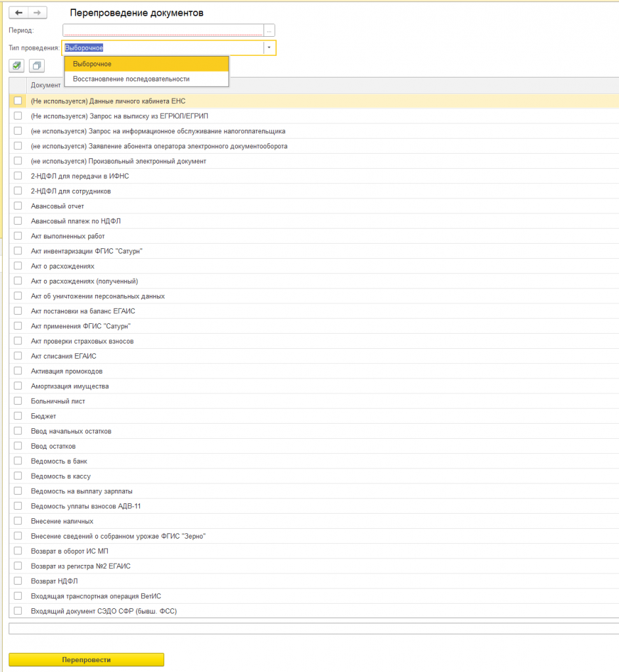
Task: Check the Бюджет checkbox
Action: point(18,416)
